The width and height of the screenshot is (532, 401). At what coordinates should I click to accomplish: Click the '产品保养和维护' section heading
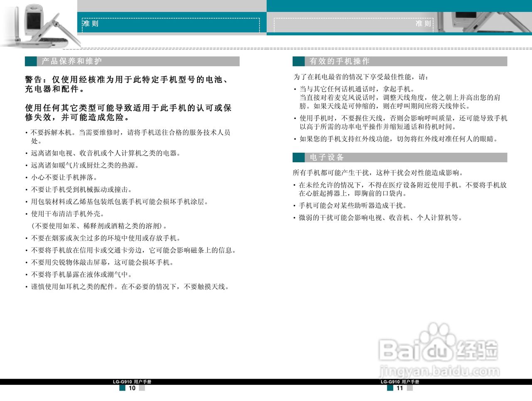coord(71,61)
